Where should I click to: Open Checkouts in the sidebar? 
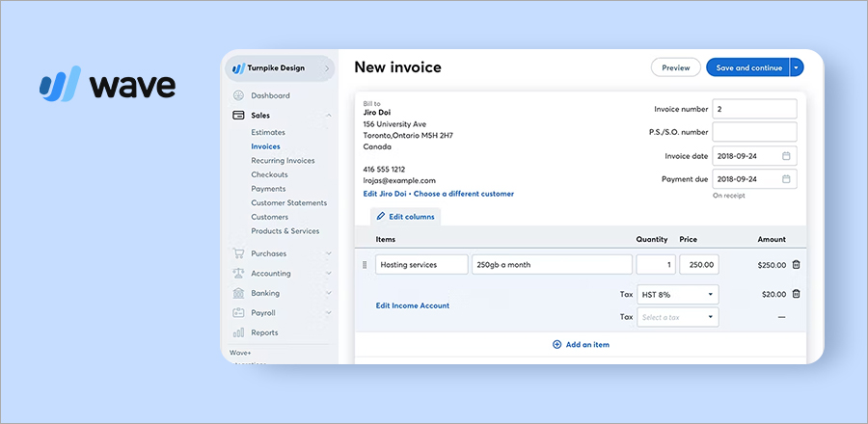coord(270,174)
